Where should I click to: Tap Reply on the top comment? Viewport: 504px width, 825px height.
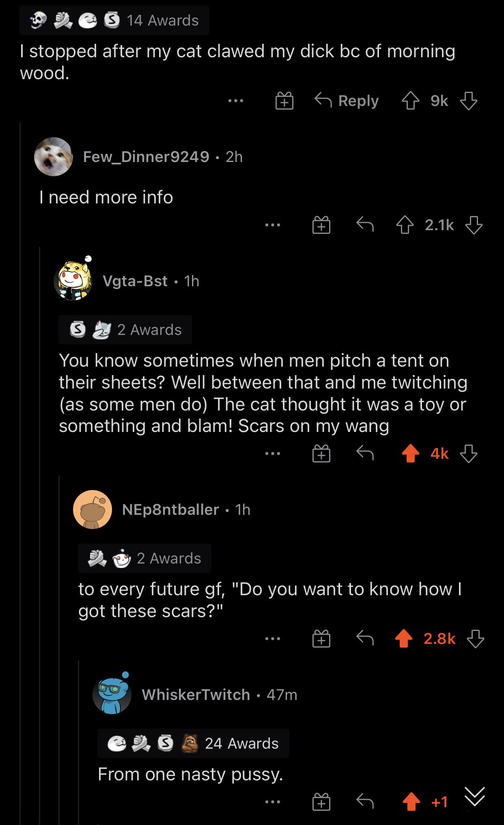(x=347, y=101)
